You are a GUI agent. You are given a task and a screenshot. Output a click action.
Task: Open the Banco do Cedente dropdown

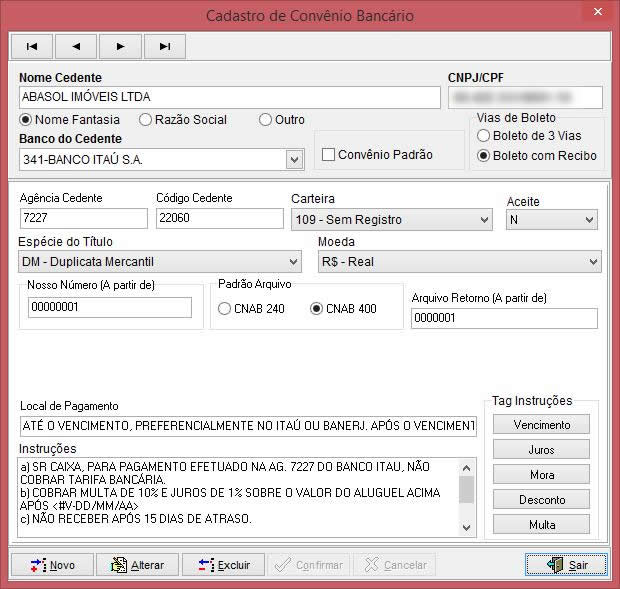294,160
